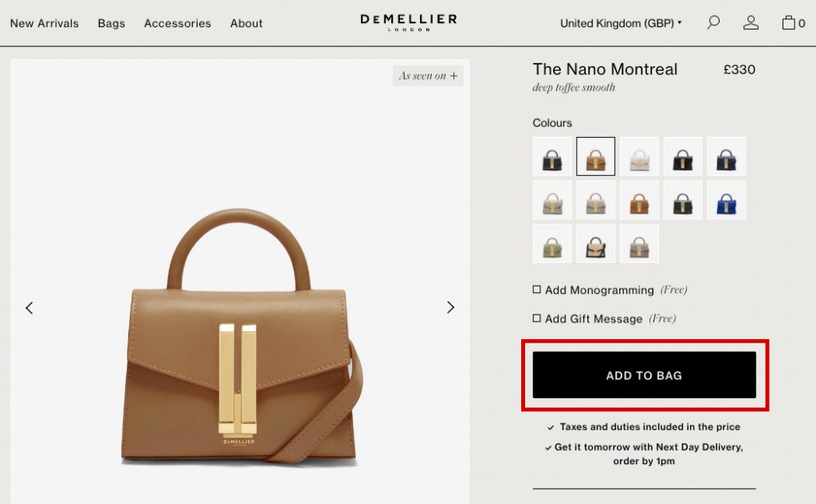Screen dimensions: 816x504
Task: Open the New Arrivals menu
Action: point(45,23)
